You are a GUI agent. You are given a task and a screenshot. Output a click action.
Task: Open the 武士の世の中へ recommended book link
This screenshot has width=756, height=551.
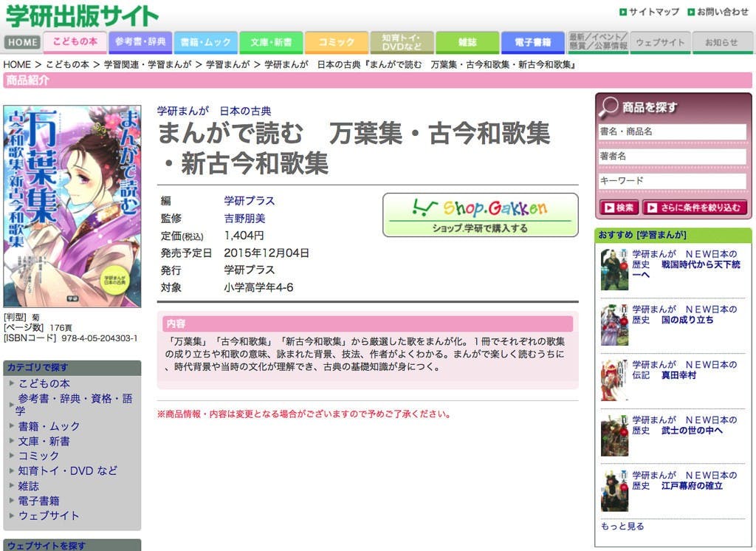point(684,425)
